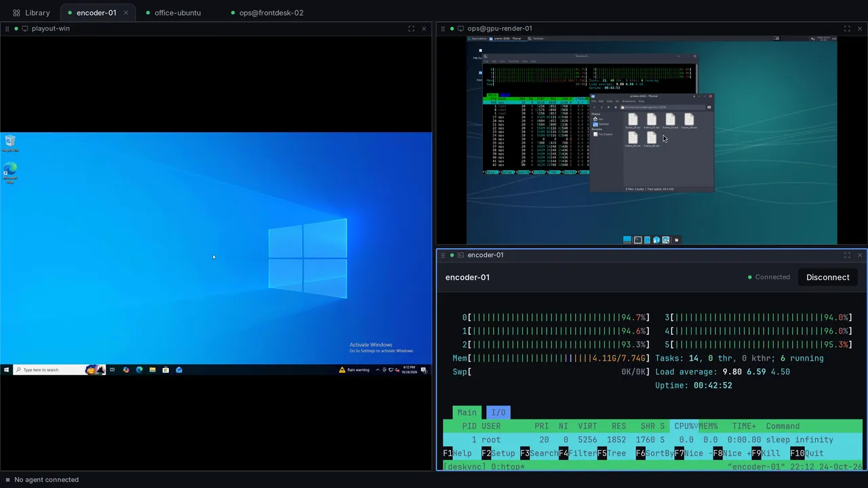Open the Windows notification center icon

(425, 370)
